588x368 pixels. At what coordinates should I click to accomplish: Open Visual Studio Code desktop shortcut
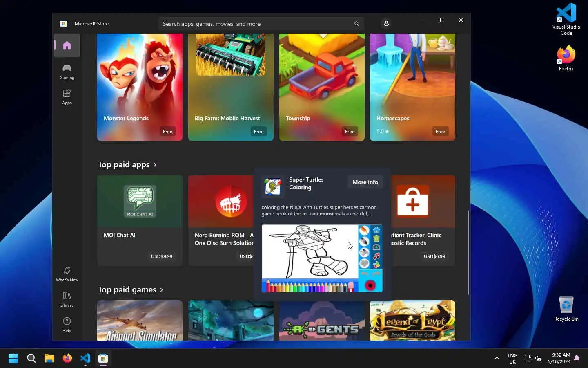pyautogui.click(x=566, y=19)
